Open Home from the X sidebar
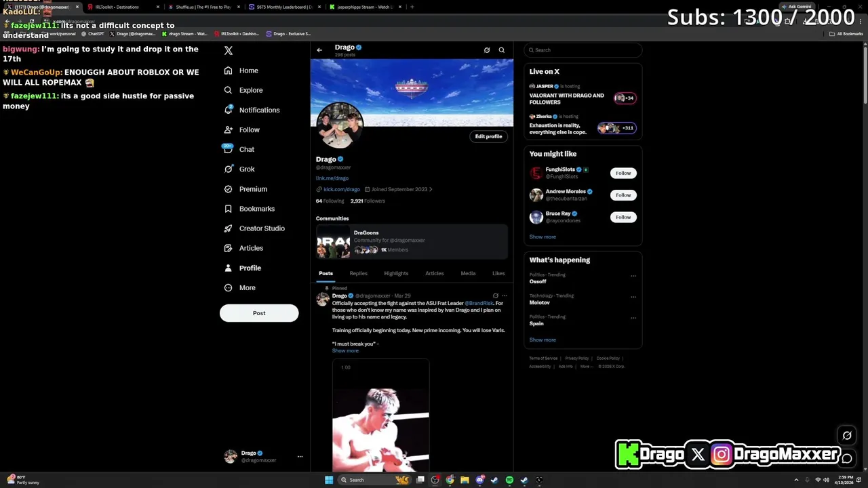Viewport: 868px width, 488px height. tap(241, 70)
